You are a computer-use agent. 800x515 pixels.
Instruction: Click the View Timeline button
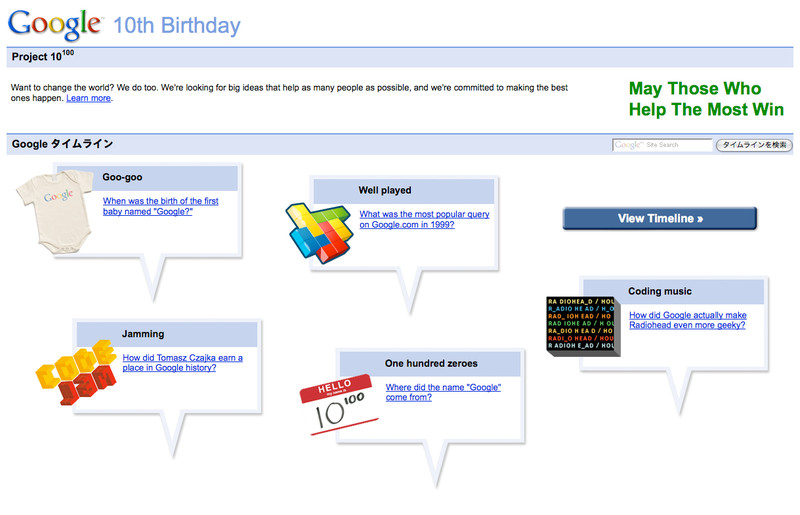(660, 218)
